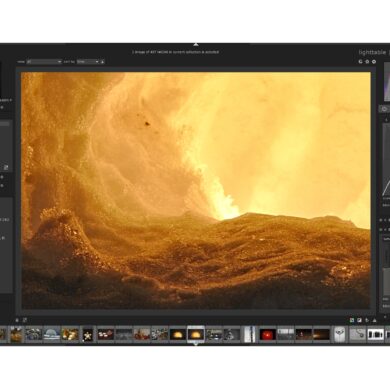The image size is (390, 390).
Task: Select the dome building thumbnail in filmstrip
Action: (x=52, y=334)
